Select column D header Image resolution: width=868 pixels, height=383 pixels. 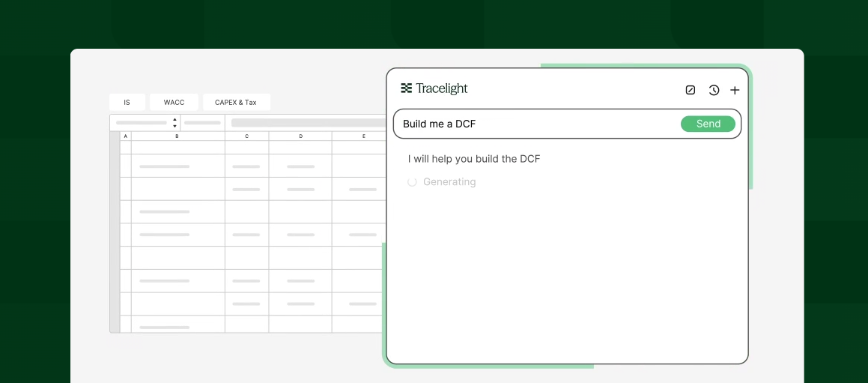300,136
